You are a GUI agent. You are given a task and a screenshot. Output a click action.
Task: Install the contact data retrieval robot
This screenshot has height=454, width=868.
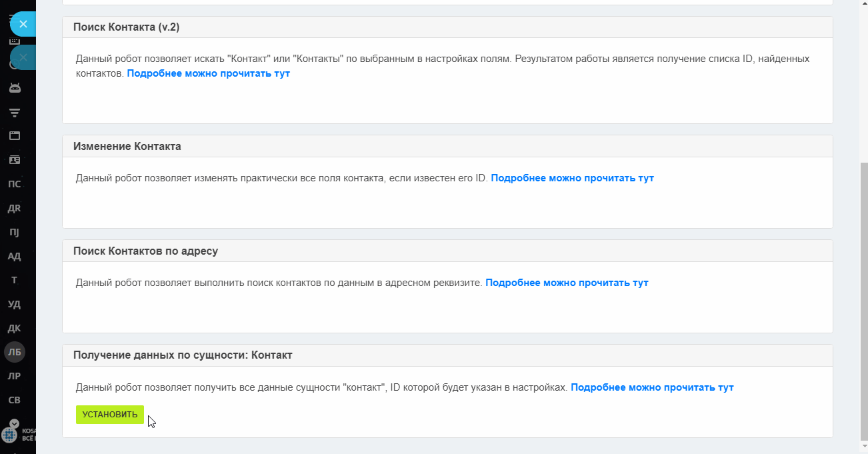coord(110,414)
